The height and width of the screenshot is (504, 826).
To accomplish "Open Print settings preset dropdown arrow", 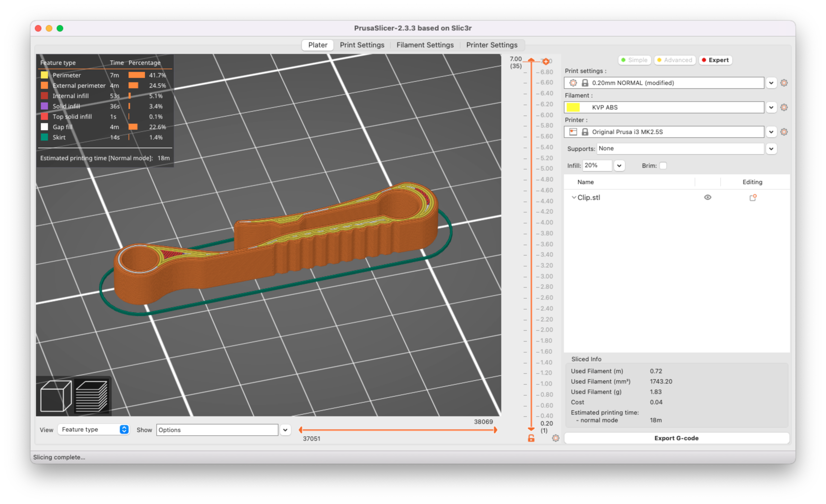I will pyautogui.click(x=771, y=83).
